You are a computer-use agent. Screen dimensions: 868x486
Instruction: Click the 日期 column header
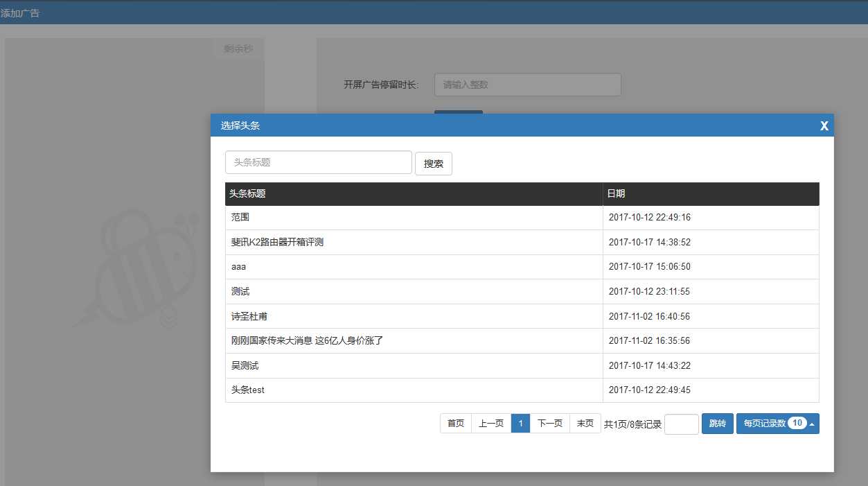point(711,194)
